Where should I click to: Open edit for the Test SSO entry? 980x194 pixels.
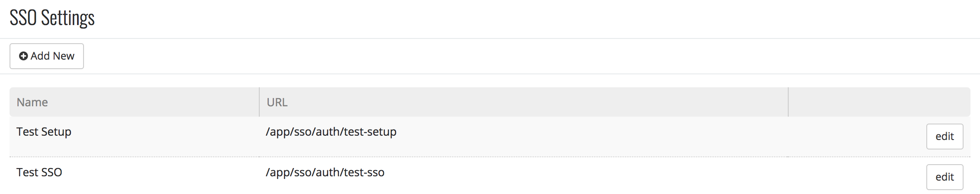point(945,177)
